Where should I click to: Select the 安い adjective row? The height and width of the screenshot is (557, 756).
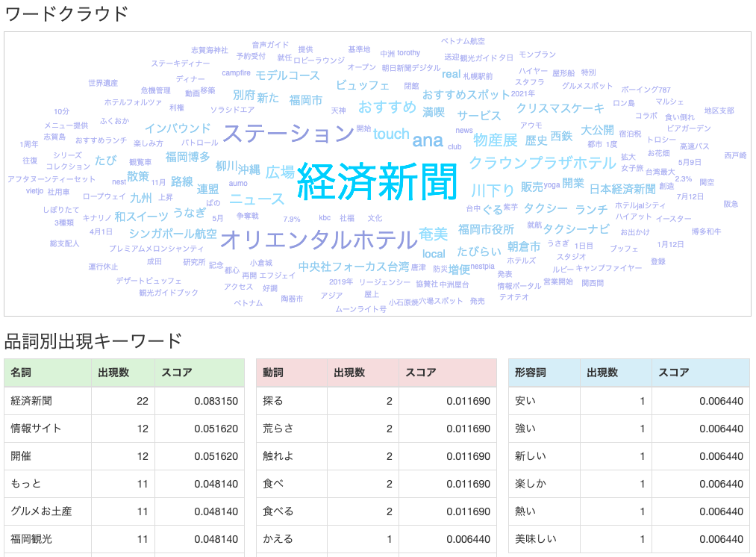(629, 401)
